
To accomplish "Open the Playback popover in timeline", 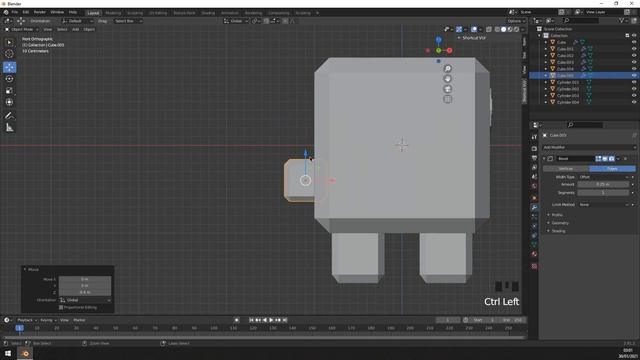I will tap(27, 320).
